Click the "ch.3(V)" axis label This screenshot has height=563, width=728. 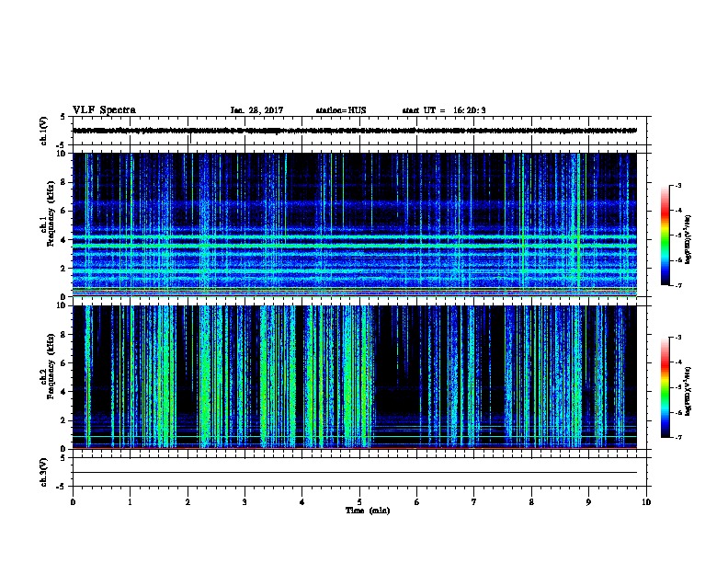pyautogui.click(x=44, y=472)
